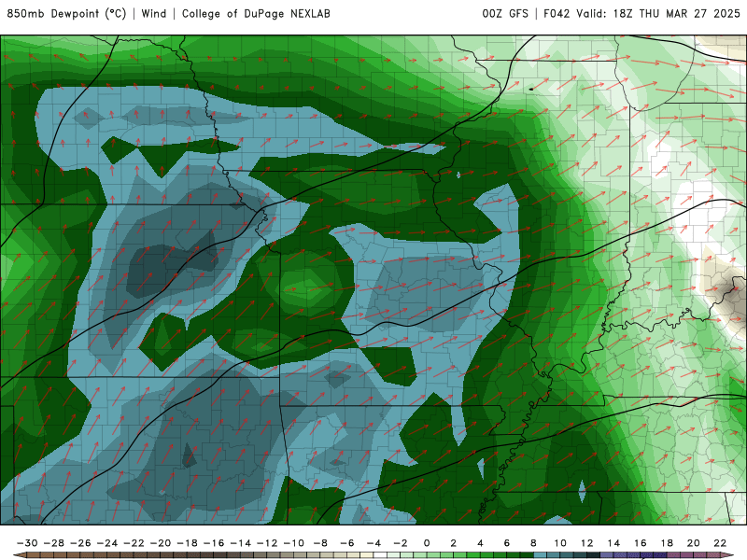Click the 10 label on color scale
This screenshot has width=747, height=560.
560,543
